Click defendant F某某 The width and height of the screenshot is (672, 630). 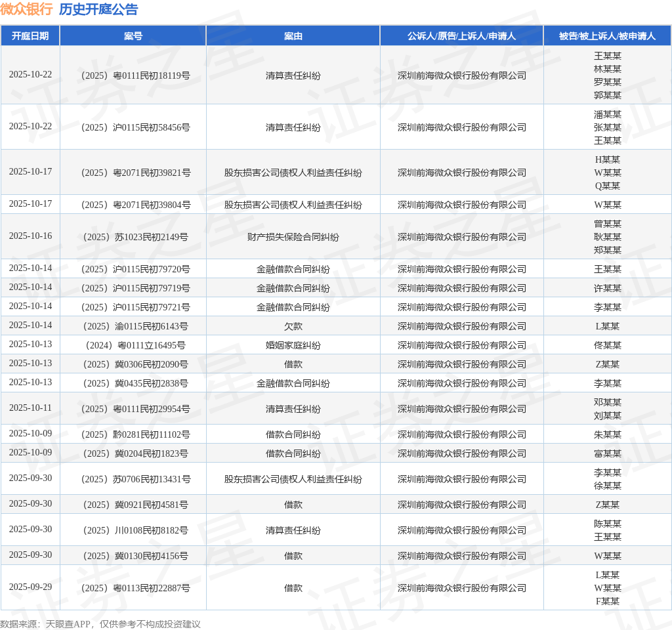tap(607, 601)
